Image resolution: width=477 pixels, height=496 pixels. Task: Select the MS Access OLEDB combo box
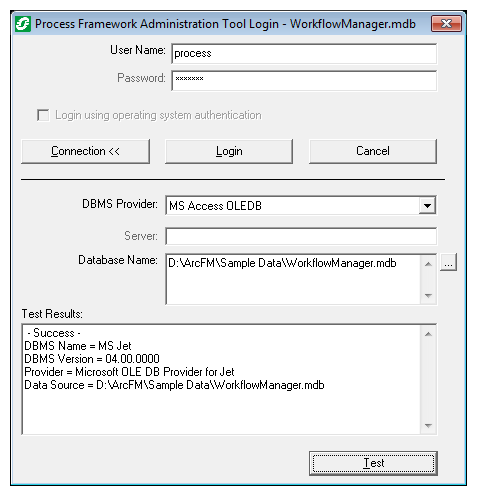(301, 206)
